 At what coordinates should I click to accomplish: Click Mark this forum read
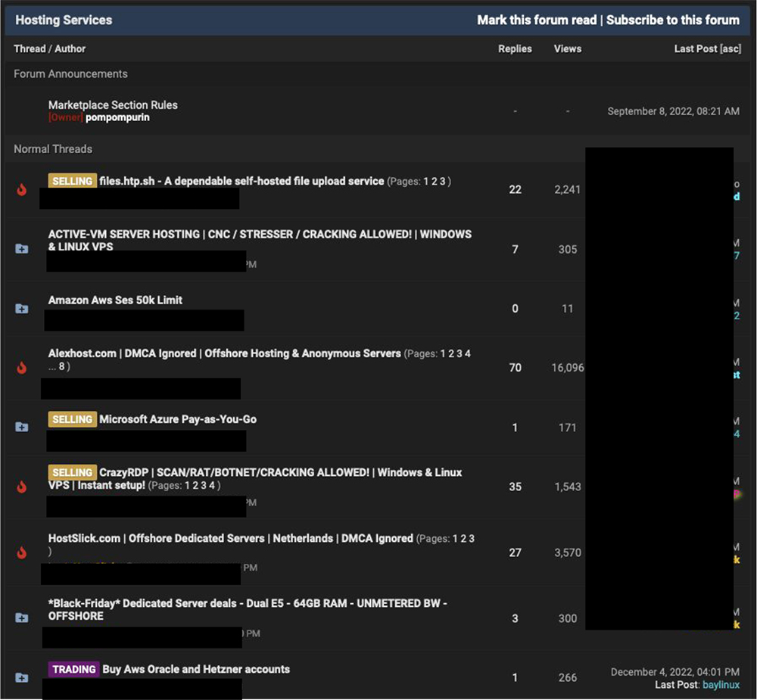point(537,20)
